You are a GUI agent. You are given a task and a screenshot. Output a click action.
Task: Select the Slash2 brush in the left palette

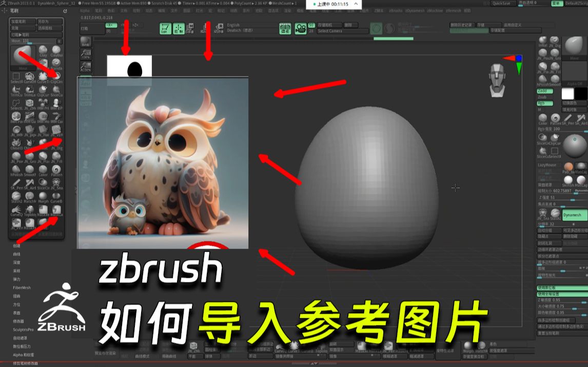click(16, 197)
